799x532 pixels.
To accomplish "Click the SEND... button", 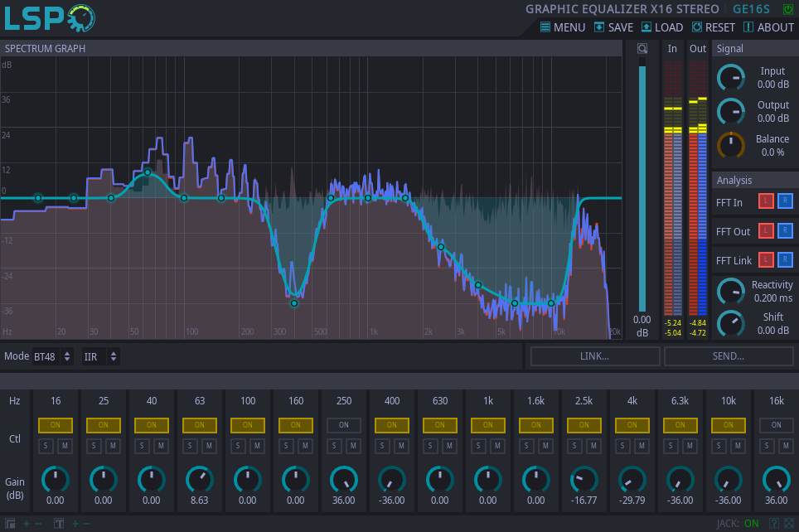I will click(729, 356).
